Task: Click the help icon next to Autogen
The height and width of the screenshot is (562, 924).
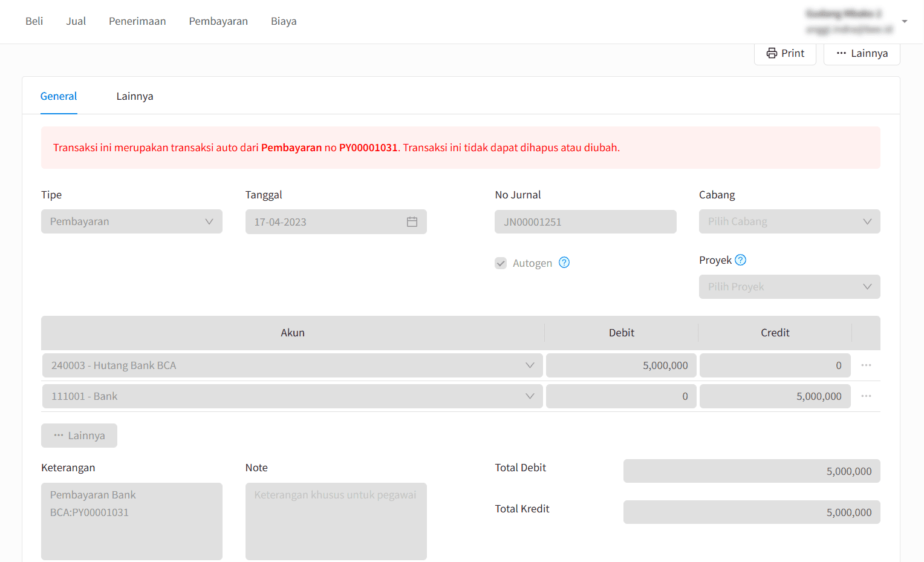Action: (564, 263)
